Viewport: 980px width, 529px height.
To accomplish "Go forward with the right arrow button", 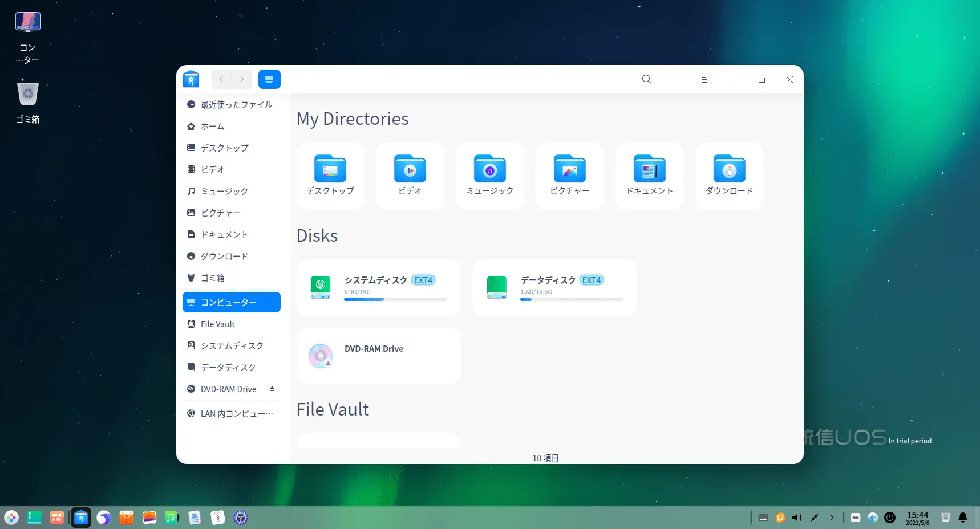I will (242, 79).
